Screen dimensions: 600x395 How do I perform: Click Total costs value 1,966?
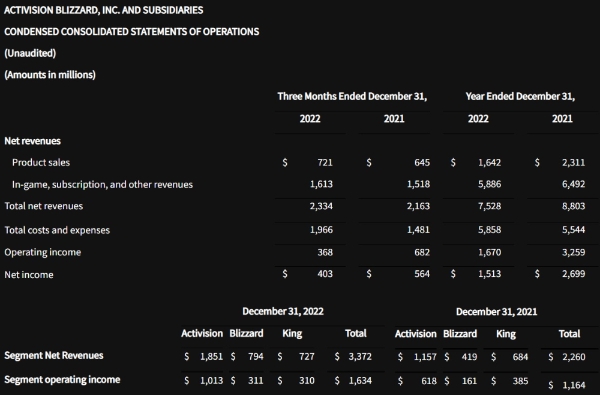click(321, 230)
